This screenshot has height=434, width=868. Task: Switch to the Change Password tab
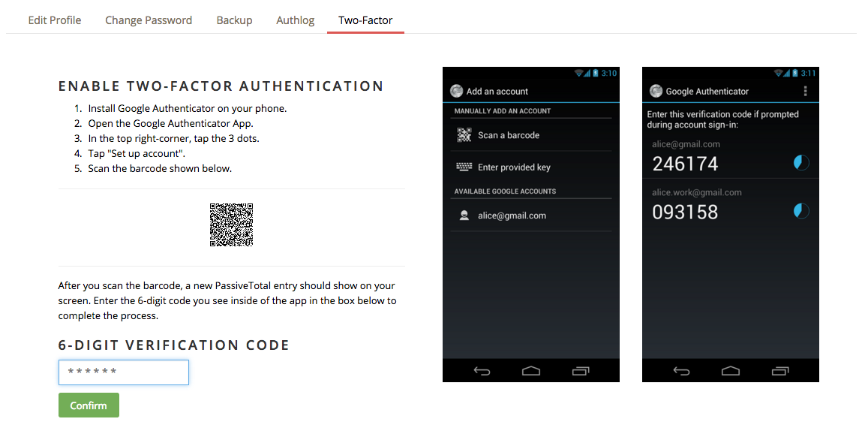pyautogui.click(x=149, y=20)
